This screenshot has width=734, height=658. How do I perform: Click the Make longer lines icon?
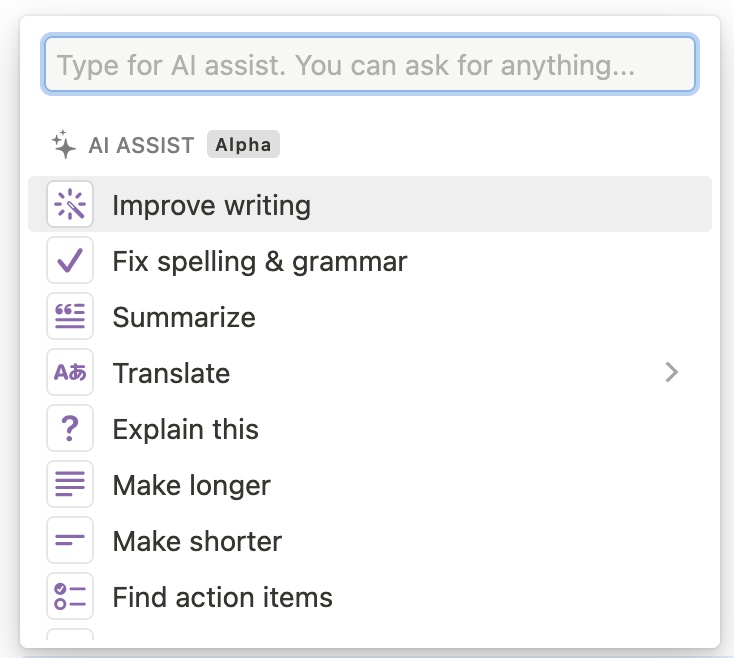click(70, 484)
